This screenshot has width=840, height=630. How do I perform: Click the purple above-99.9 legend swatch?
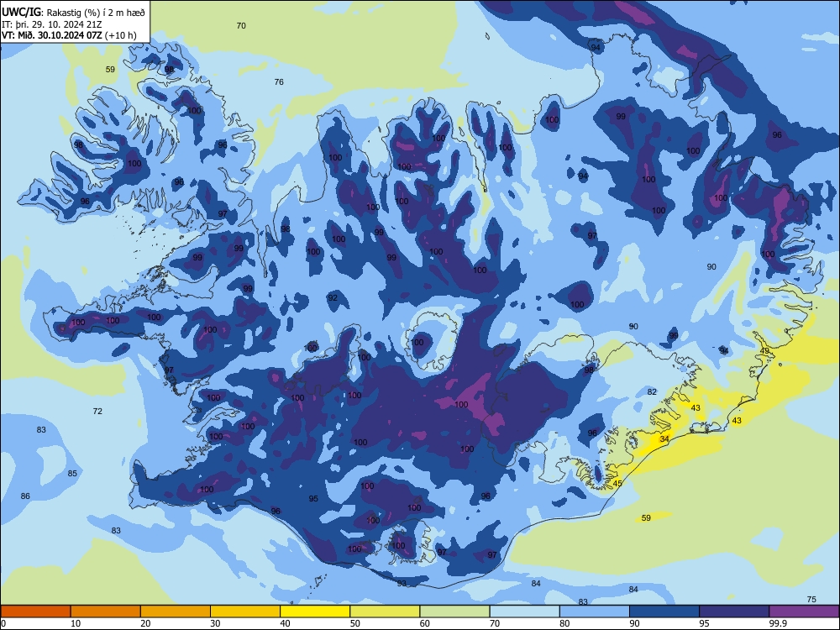[x=804, y=612]
